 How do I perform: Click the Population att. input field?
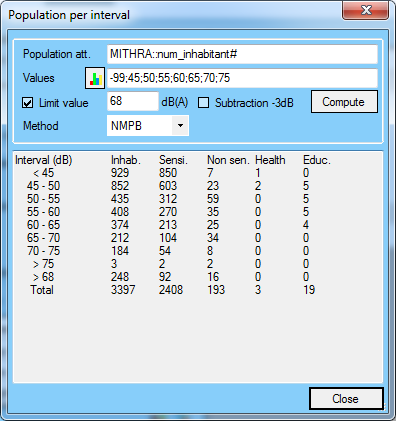[x=242, y=54]
